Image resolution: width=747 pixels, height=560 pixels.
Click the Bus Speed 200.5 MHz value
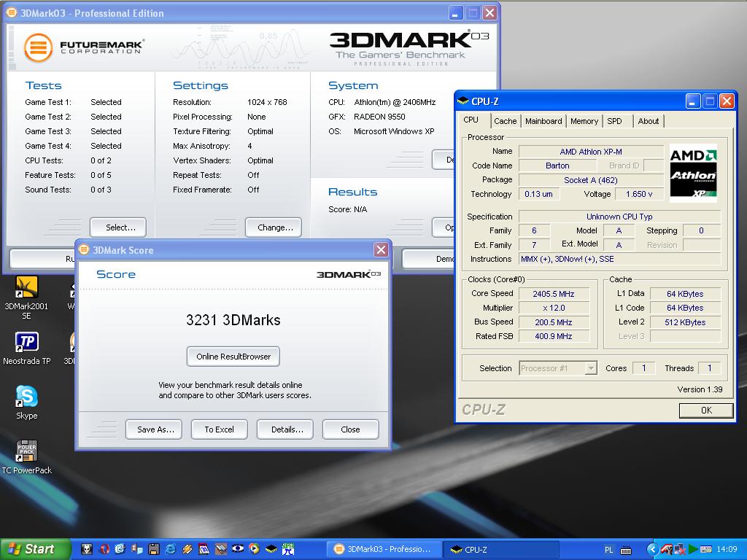554,322
